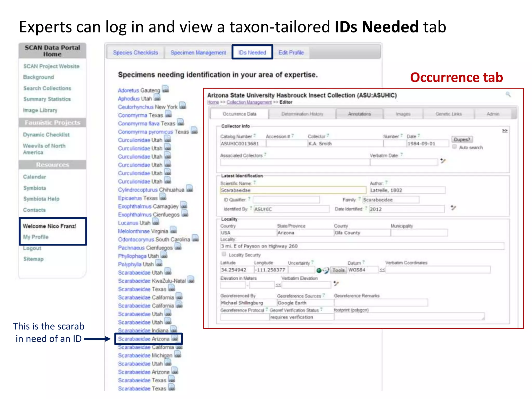
Task: Click image icon next to Aphodius Utah
Action: pos(157,98)
